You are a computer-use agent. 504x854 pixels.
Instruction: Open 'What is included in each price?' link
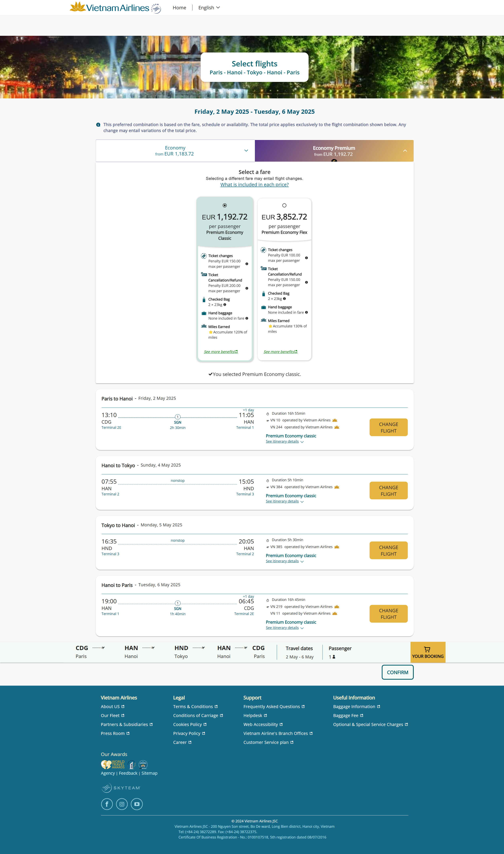coord(254,185)
